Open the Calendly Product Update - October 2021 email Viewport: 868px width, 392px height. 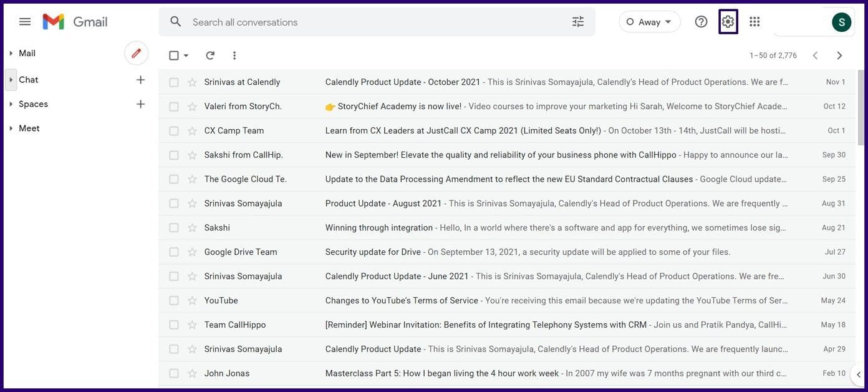pyautogui.click(x=507, y=82)
